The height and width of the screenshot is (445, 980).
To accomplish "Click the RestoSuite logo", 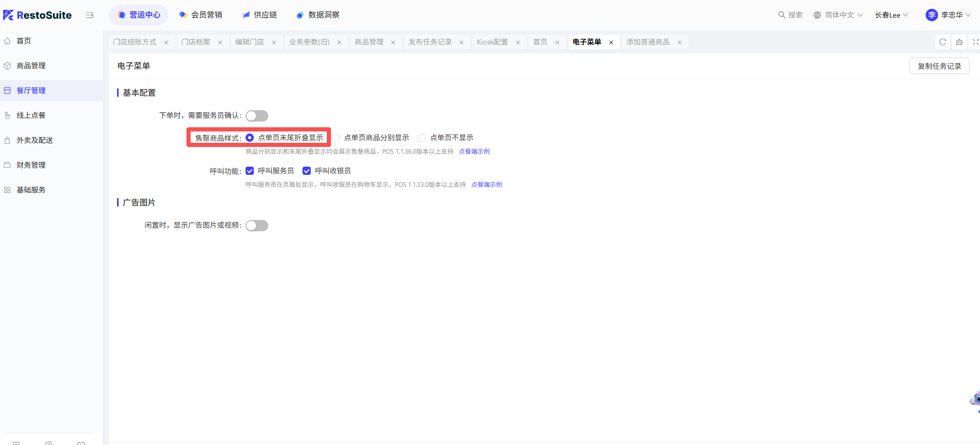I will [x=37, y=15].
